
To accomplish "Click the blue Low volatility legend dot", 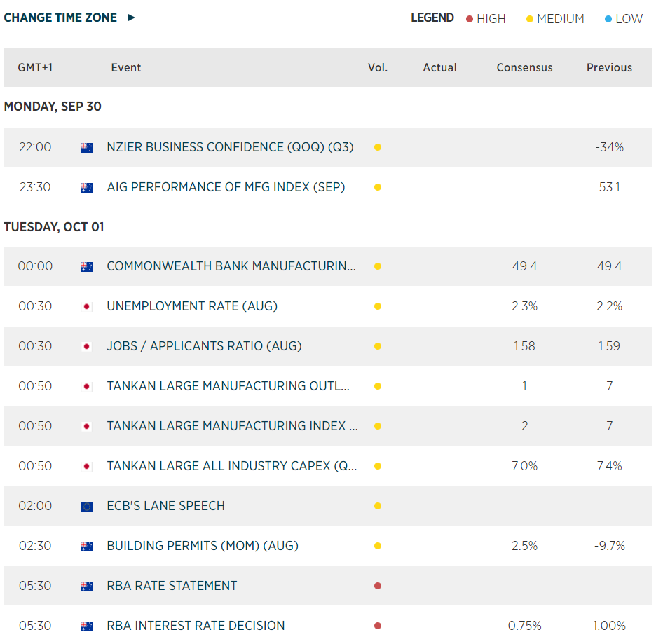I will 608,19.
